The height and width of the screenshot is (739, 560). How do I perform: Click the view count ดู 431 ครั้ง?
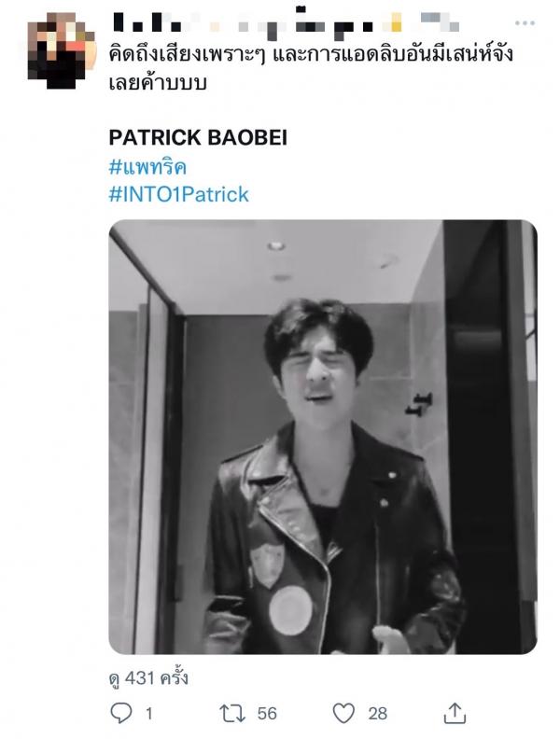coord(148,678)
